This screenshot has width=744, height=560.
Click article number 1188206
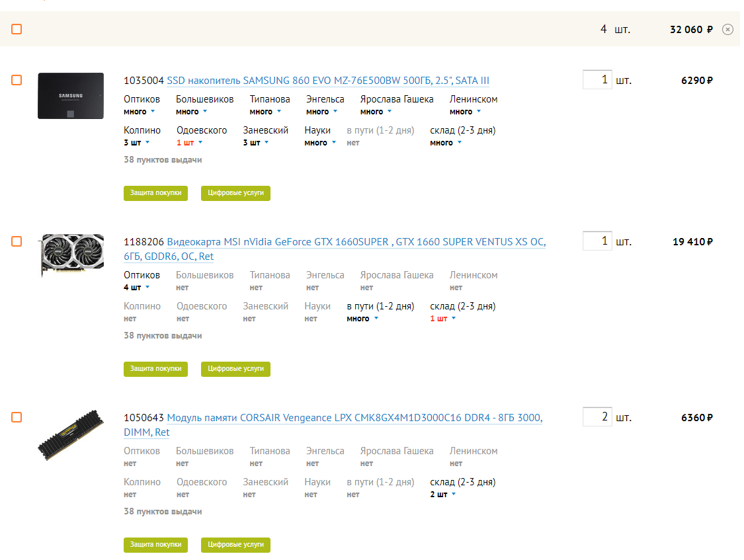144,242
